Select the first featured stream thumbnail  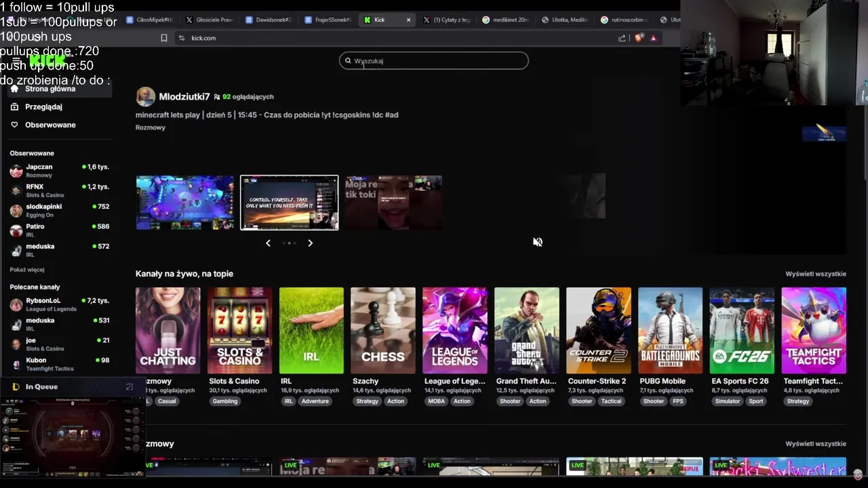[184, 203]
